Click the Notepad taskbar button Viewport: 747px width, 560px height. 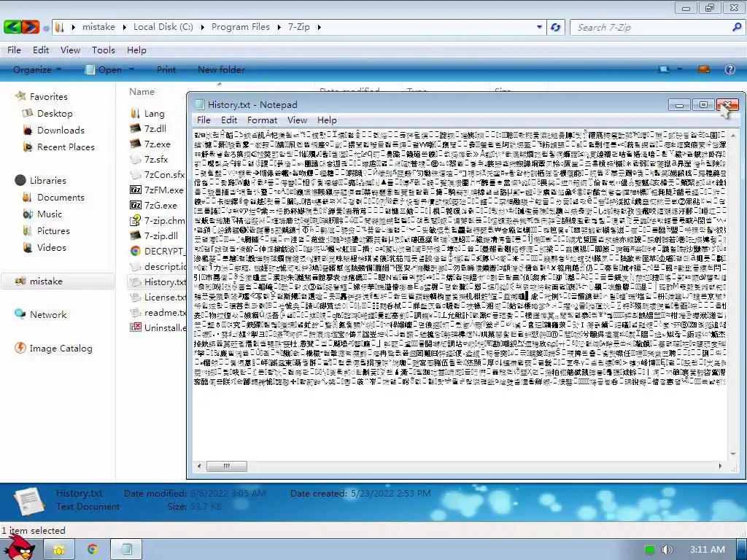(125, 550)
